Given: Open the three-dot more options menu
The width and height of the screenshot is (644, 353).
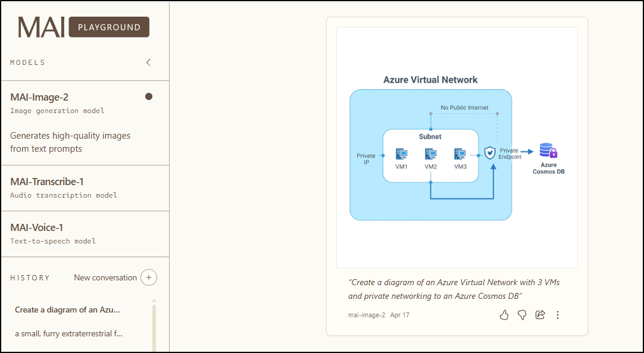Looking at the screenshot, I should (558, 315).
